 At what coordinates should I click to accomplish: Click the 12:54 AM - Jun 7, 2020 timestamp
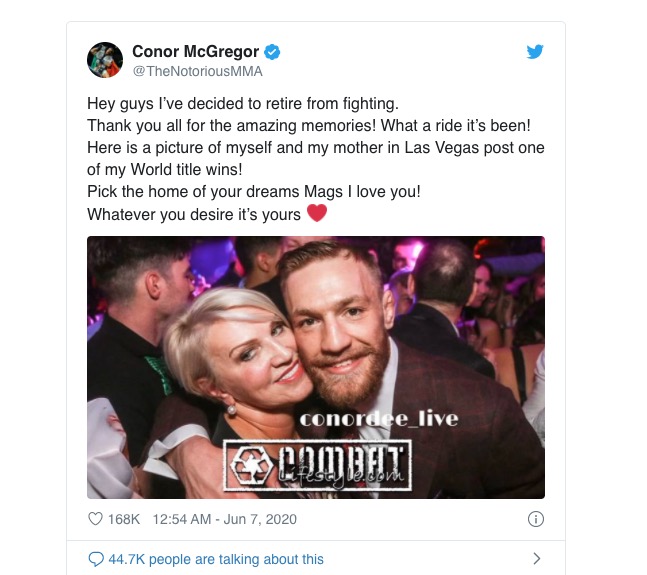[224, 519]
